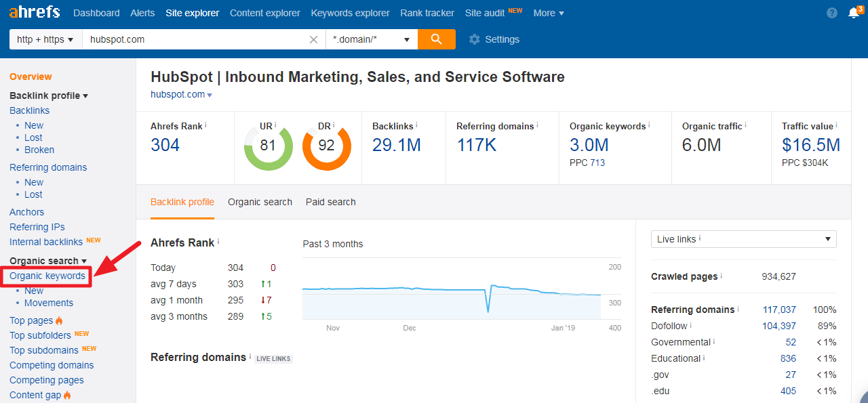
Task: Click the Overview sidebar link
Action: pos(31,77)
